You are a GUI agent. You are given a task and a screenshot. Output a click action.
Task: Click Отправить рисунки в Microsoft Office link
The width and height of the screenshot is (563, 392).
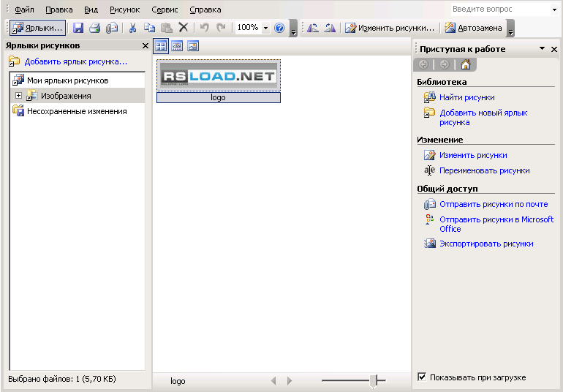pos(496,225)
